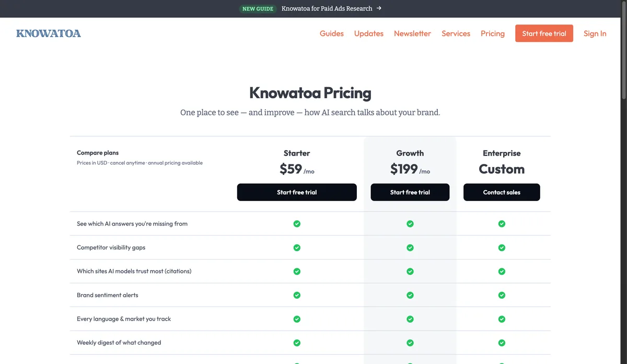Click Enterprise checkmark for Brand sentiment alerts

pos(502,295)
